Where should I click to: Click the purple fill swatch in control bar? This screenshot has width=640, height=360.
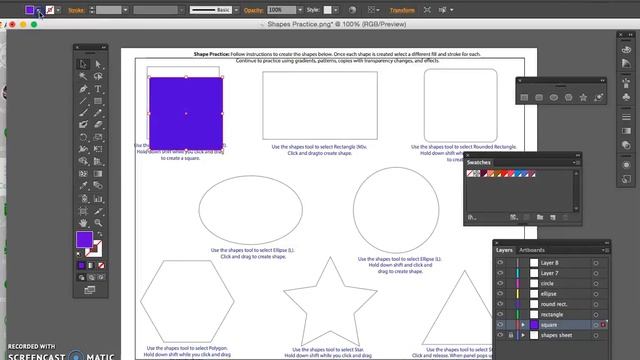29,10
